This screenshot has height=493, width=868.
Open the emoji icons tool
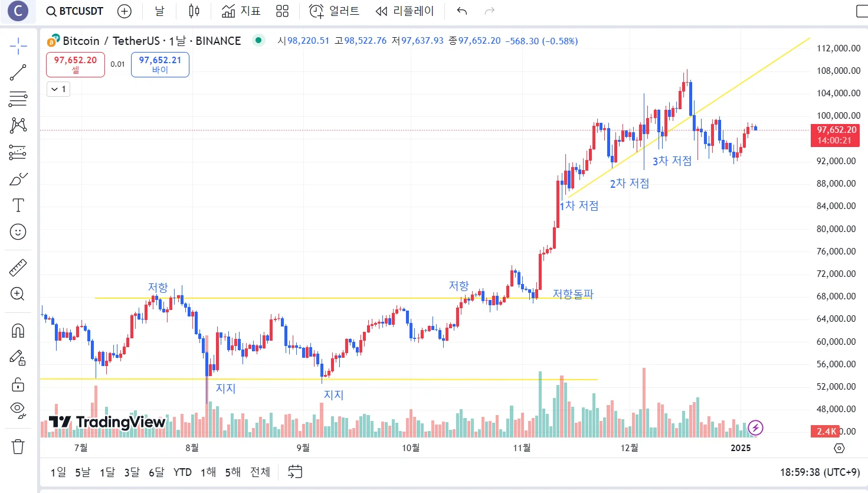[x=18, y=232]
